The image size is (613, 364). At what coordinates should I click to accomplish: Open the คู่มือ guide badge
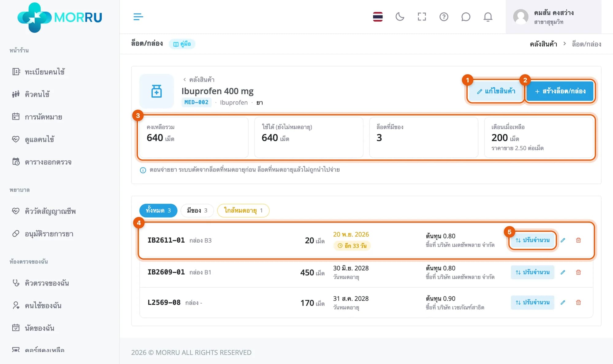[182, 44]
